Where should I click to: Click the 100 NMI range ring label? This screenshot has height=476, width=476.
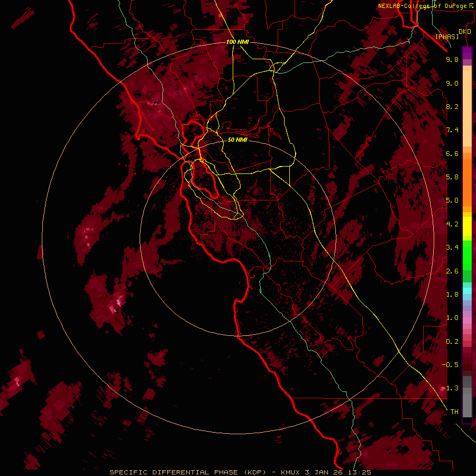pos(237,42)
